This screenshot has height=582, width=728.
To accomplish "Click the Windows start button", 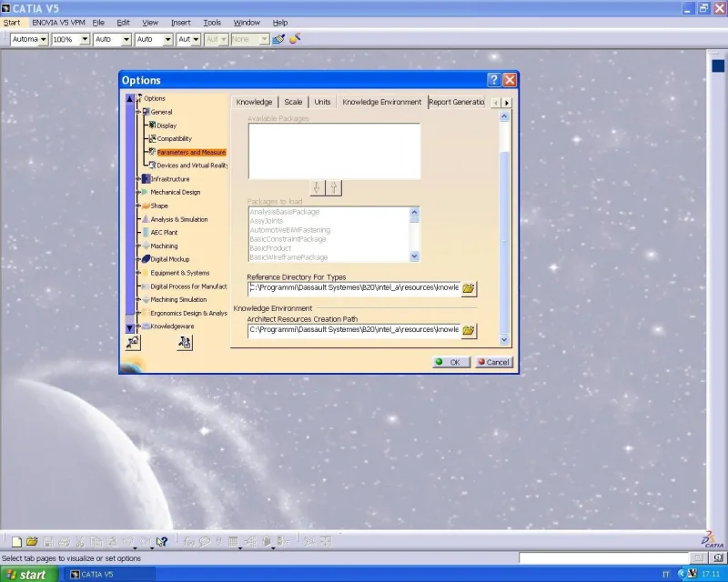I will coord(29,574).
